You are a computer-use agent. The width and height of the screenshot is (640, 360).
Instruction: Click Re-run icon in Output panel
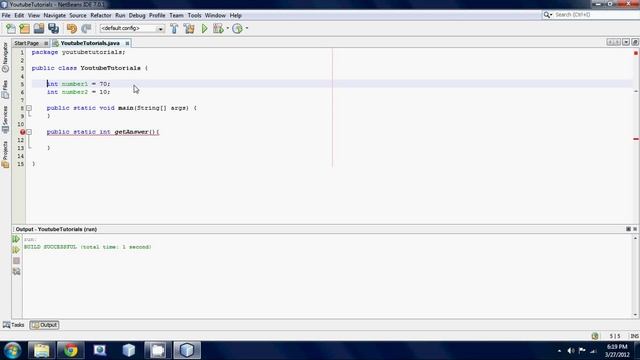(16, 239)
